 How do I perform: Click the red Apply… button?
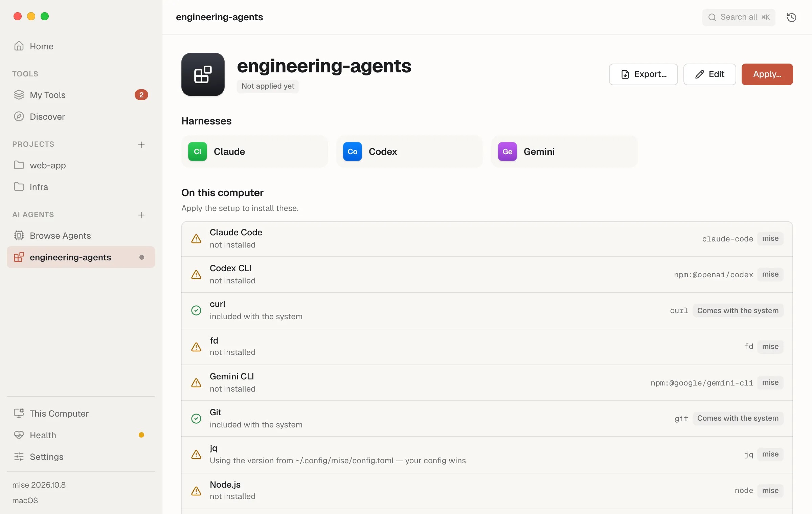pyautogui.click(x=767, y=74)
